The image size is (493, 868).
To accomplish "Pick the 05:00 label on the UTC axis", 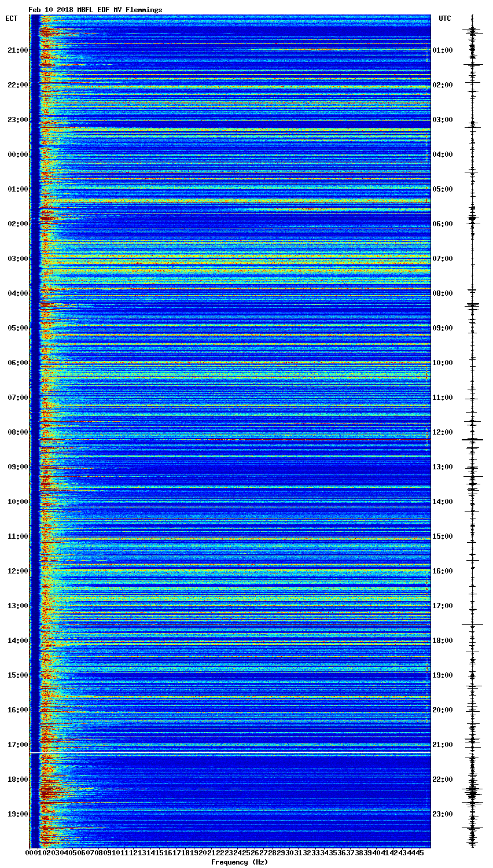I will pyautogui.click(x=442, y=189).
